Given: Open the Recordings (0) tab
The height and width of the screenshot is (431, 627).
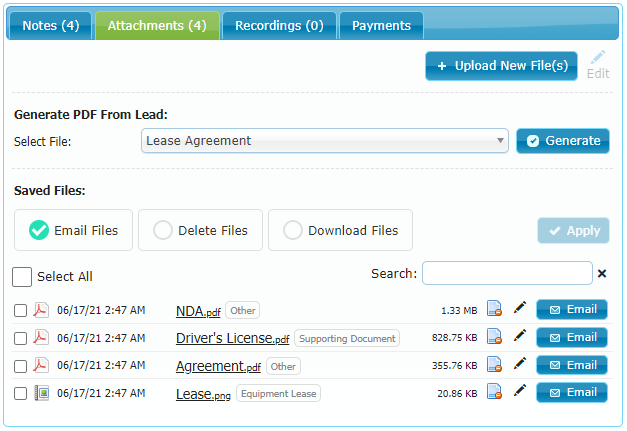Looking at the screenshot, I should (279, 26).
